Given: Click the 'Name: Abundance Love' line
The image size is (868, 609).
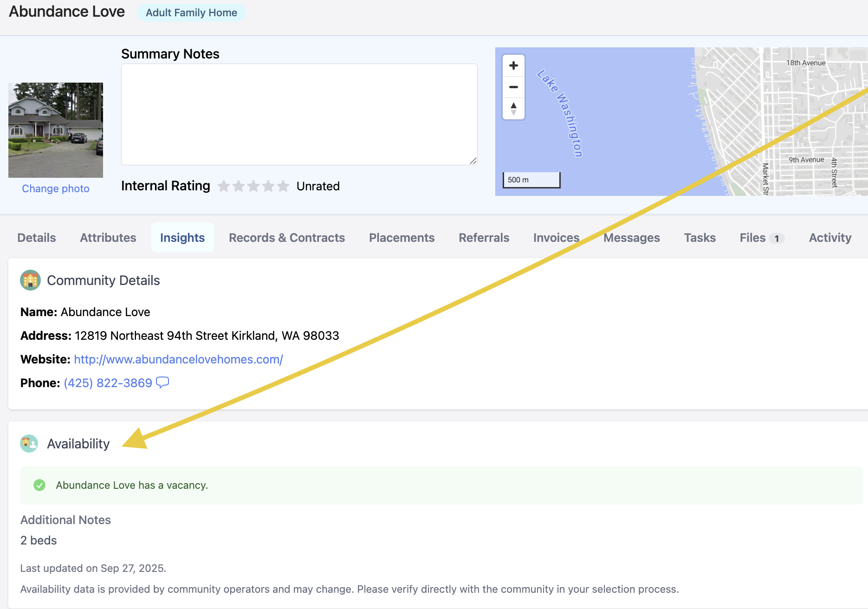Looking at the screenshot, I should point(85,312).
